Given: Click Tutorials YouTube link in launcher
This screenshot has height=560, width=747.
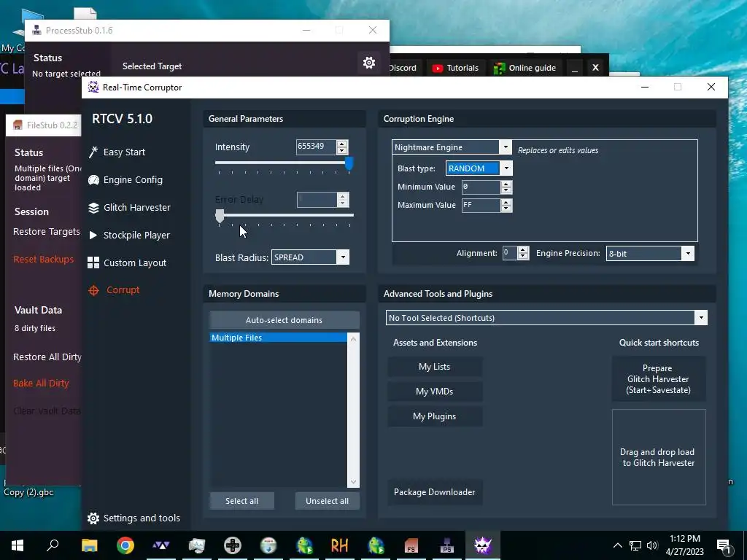Looking at the screenshot, I should [455, 68].
